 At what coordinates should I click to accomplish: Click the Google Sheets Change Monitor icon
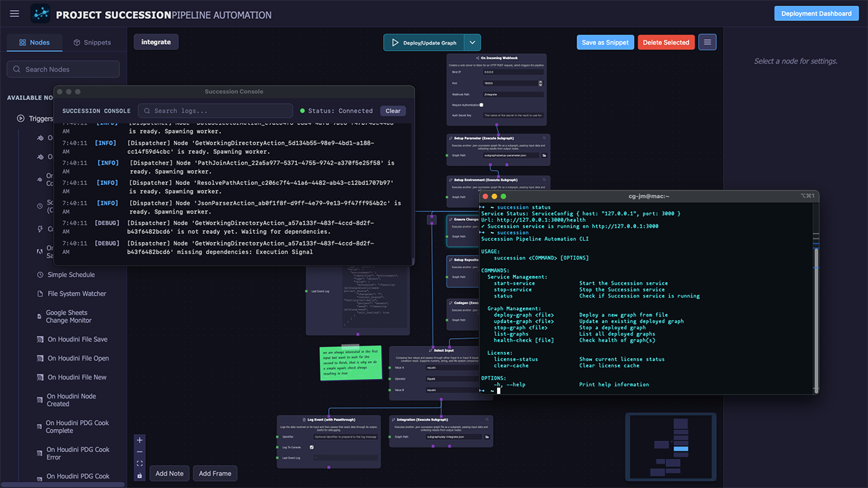(39, 316)
